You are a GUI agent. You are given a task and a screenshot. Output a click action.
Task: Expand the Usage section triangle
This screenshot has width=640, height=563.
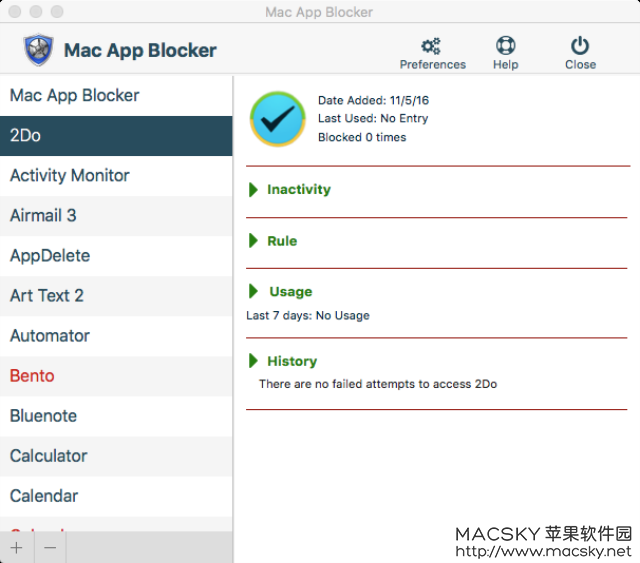point(253,291)
